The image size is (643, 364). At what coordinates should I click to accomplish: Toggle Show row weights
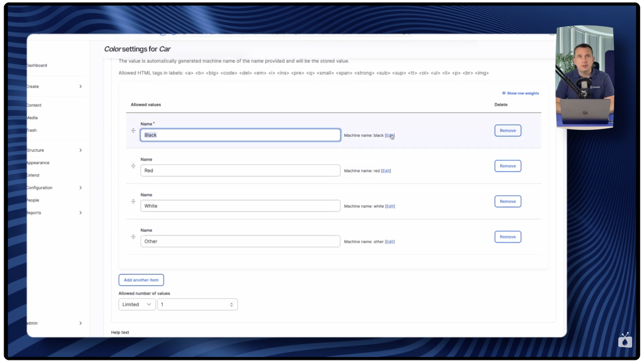pyautogui.click(x=520, y=93)
